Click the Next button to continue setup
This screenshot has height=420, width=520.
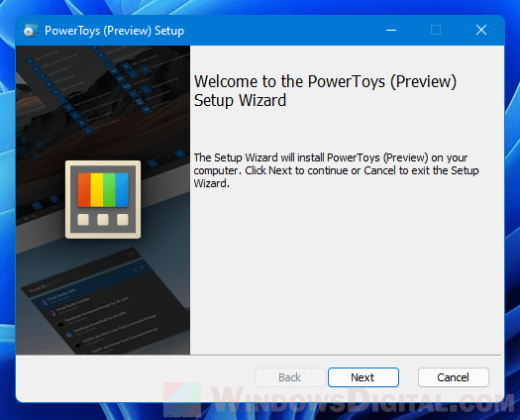coord(364,377)
